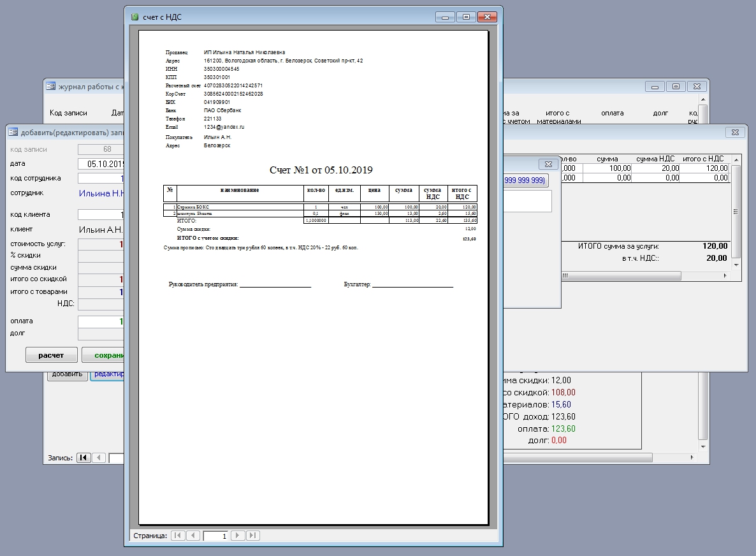Go to previous record in журнал navigator
Image resolution: width=756 pixels, height=556 pixels.
pos(98,458)
